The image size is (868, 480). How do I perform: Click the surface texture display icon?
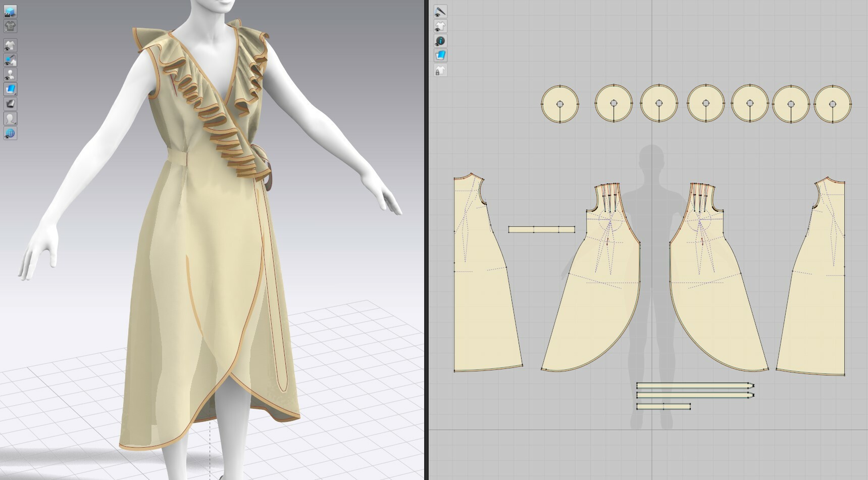10,104
